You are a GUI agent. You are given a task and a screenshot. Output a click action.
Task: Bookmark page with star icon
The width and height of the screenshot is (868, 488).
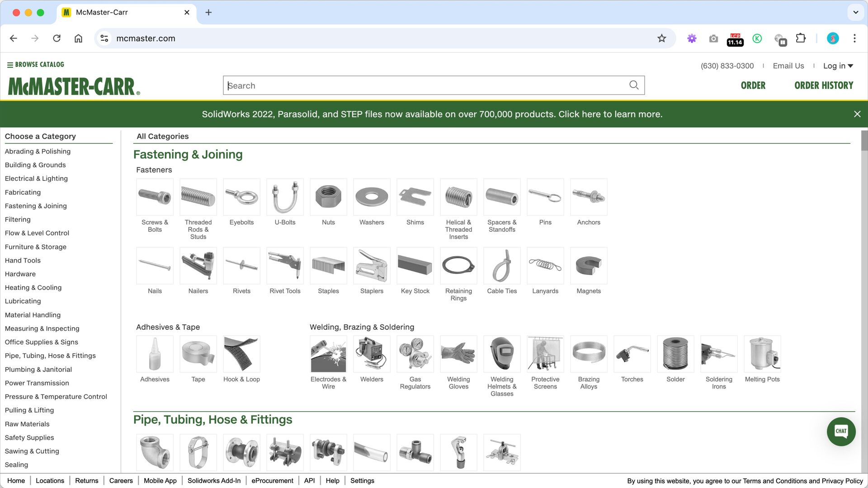click(x=662, y=38)
